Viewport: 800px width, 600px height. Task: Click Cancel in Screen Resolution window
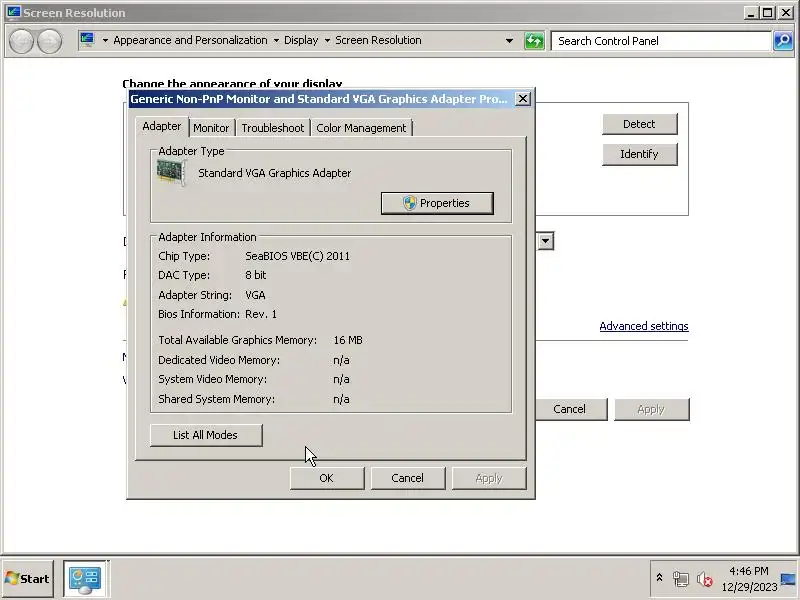click(x=570, y=409)
